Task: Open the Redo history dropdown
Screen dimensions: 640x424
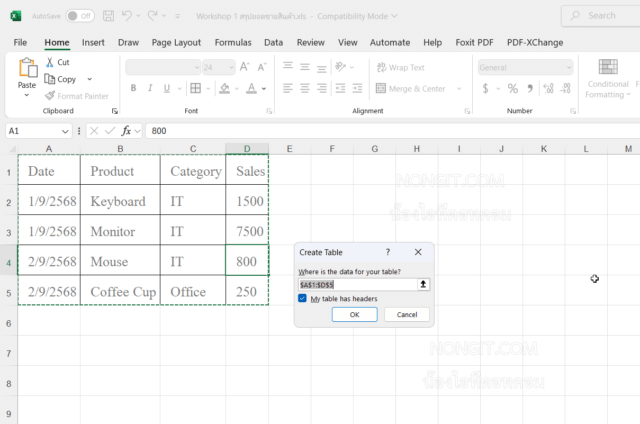Action: point(164,16)
